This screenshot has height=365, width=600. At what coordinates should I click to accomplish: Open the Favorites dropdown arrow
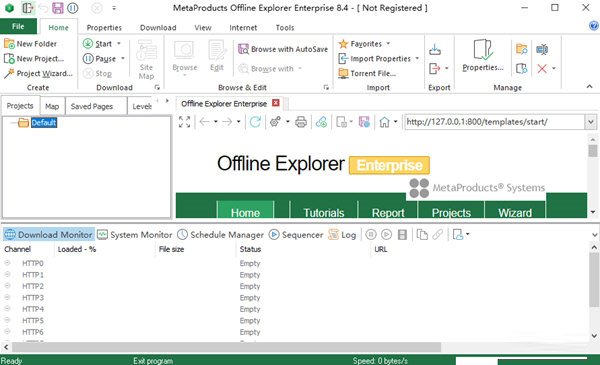pyautogui.click(x=388, y=44)
